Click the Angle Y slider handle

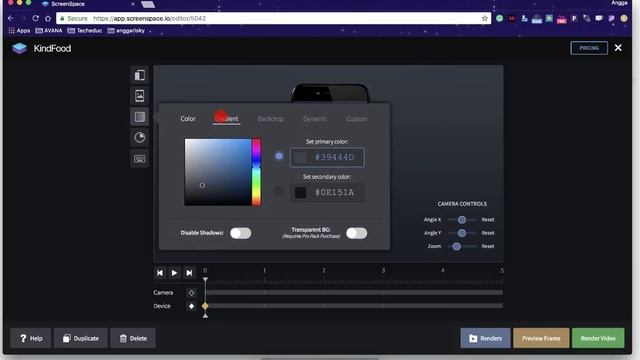(x=462, y=233)
